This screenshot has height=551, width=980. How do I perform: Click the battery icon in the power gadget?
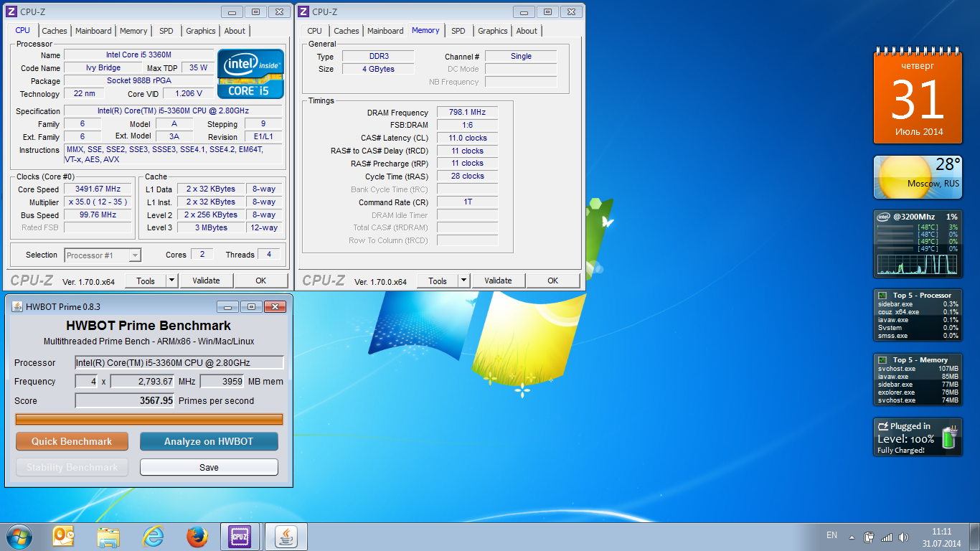coord(949,438)
